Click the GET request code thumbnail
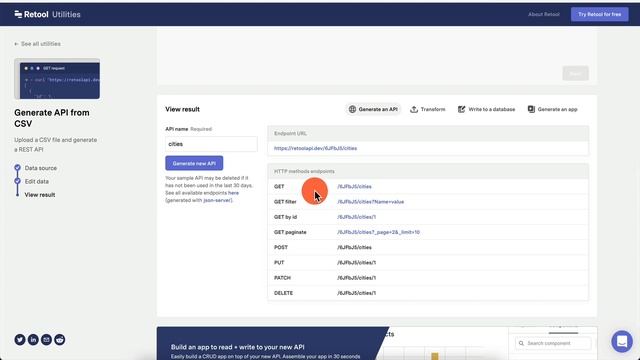Screen dimensions: 640x360 [x=57, y=79]
